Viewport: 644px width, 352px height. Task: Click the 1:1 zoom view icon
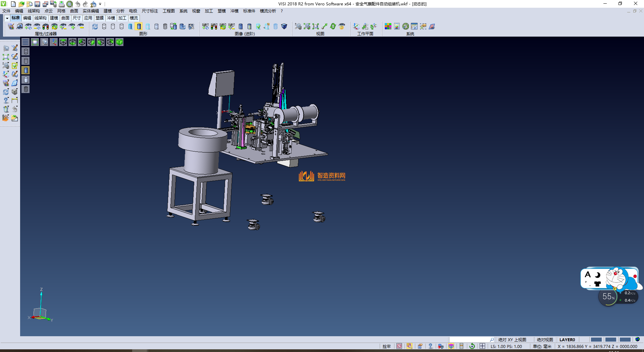click(x=315, y=26)
